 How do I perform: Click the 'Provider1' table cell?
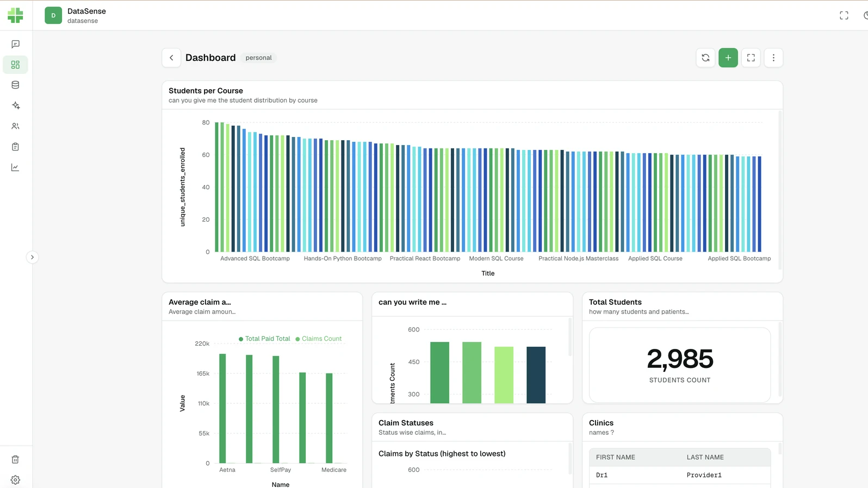704,475
